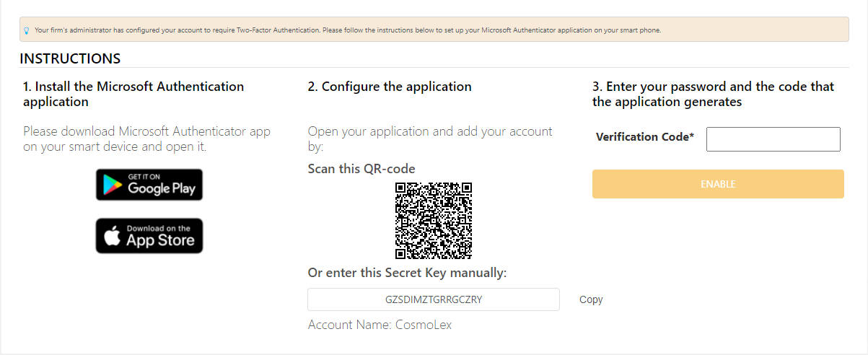Click the Verification Code label
The height and width of the screenshot is (355, 868).
(645, 137)
